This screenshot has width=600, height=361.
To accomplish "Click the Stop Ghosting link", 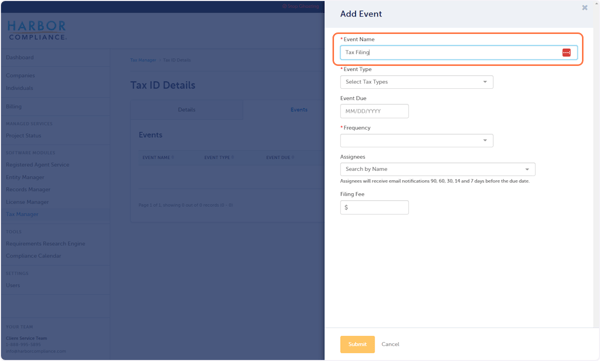I will (x=300, y=6).
